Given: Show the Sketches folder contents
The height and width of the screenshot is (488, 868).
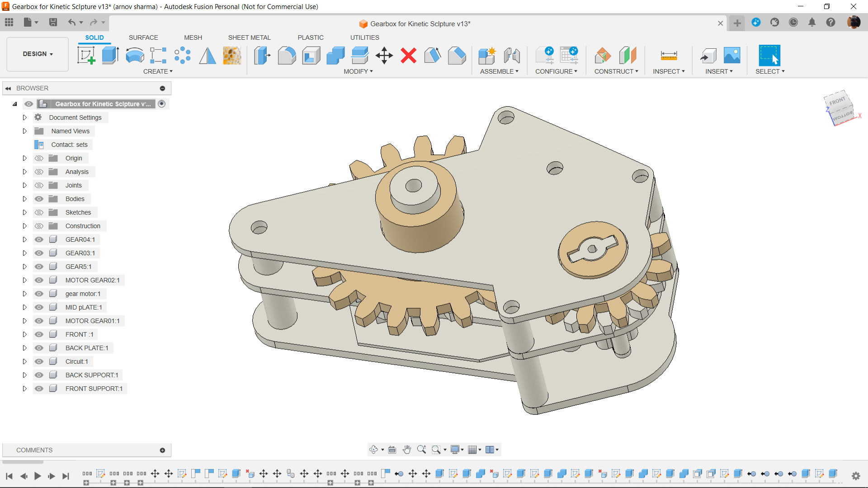Looking at the screenshot, I should coord(25,212).
